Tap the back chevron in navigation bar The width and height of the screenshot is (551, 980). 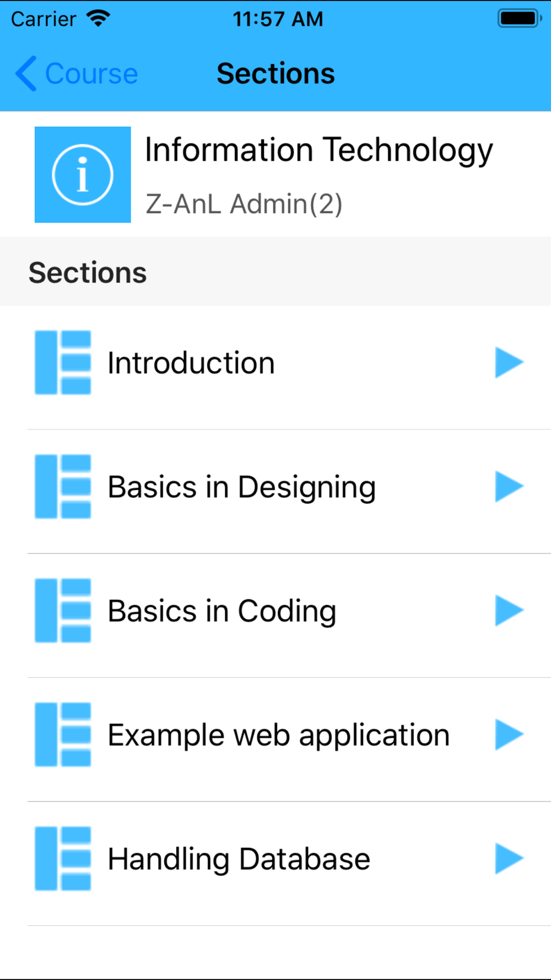click(26, 73)
